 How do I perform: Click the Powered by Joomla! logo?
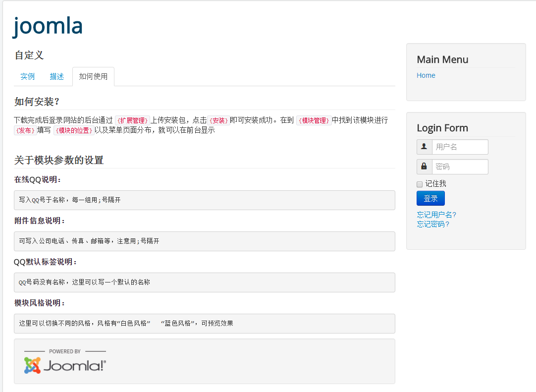pos(65,361)
